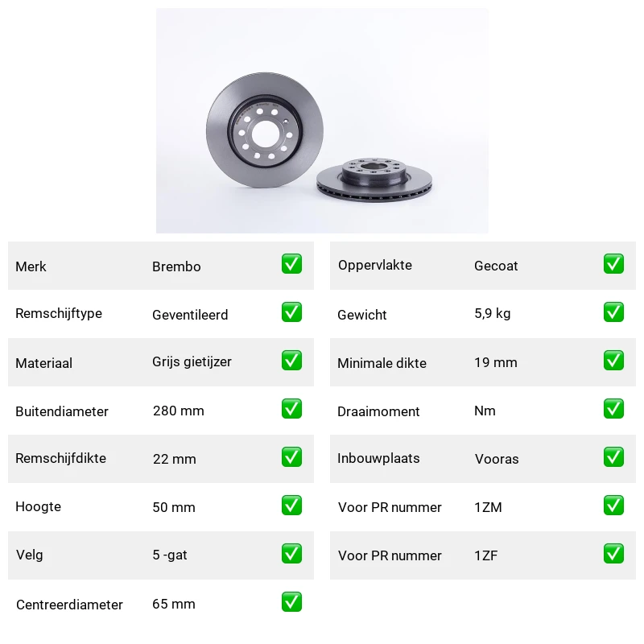Screen dimensions: 644x644
Task: Click the checkmark for Buitendiameter 280 mm
Action: [x=291, y=409]
